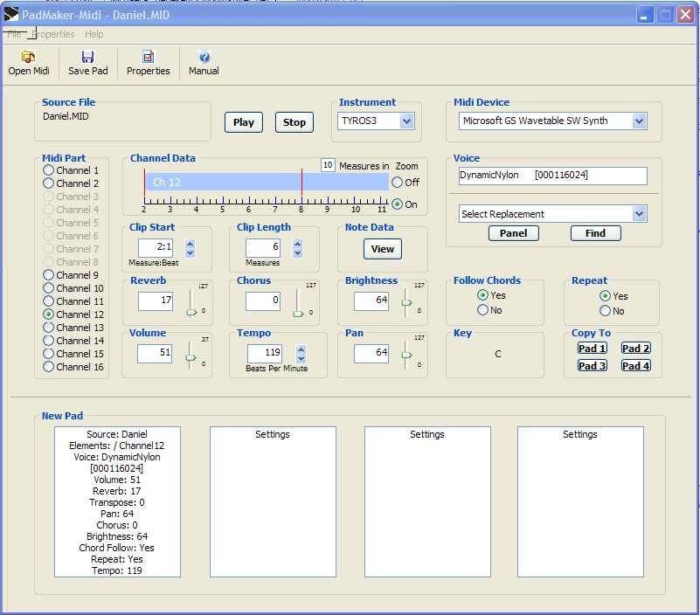Click Find to search for a voice
The image size is (700, 615).
click(594, 233)
